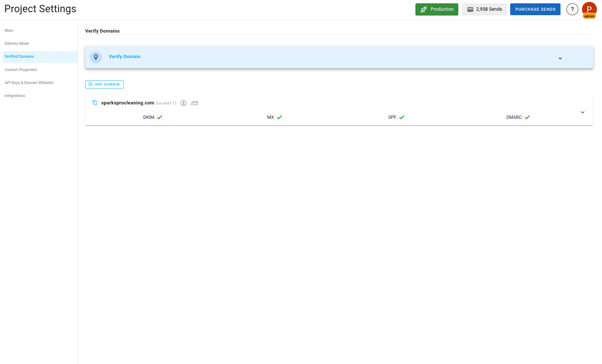Collapse the MX record status chevron
The image size is (602, 364).
pos(280,117)
